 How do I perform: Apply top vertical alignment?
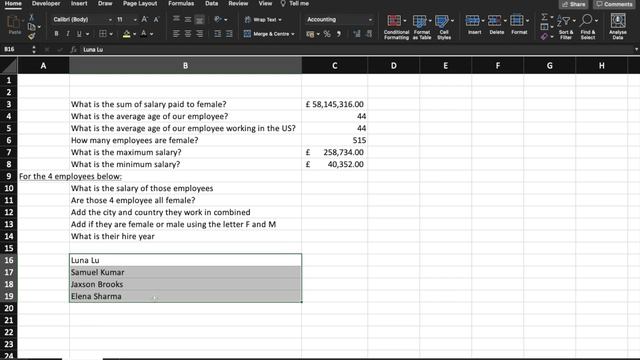pyautogui.click(x=176, y=19)
